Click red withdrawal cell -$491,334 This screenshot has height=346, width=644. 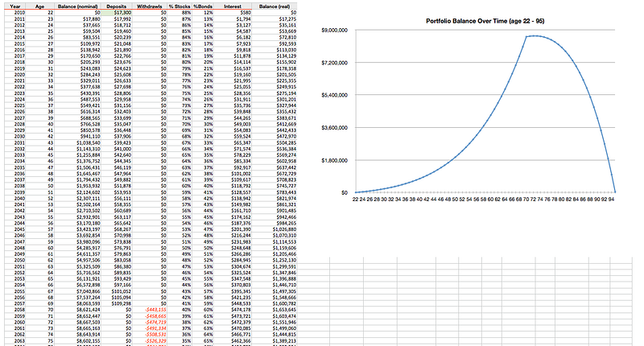(x=150, y=328)
